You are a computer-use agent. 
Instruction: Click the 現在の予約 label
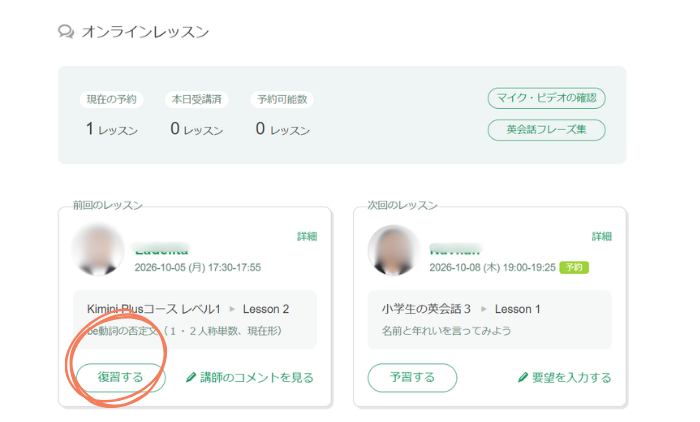pyautogui.click(x=112, y=99)
